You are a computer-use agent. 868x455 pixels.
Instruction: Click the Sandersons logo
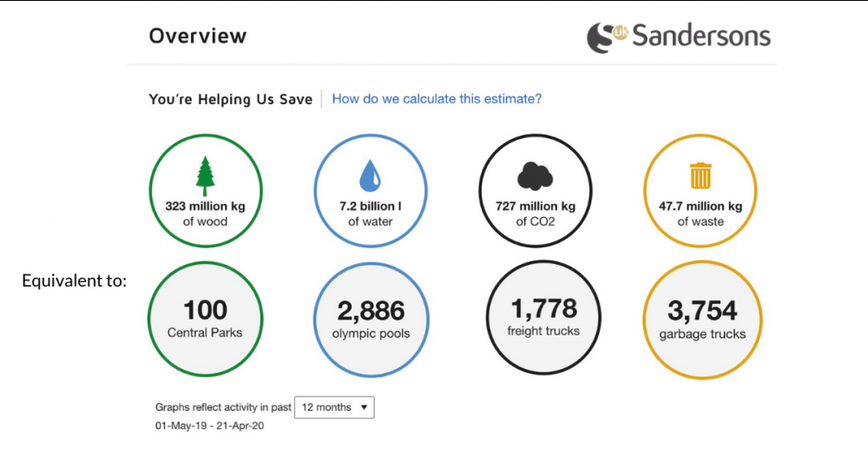[x=678, y=36]
